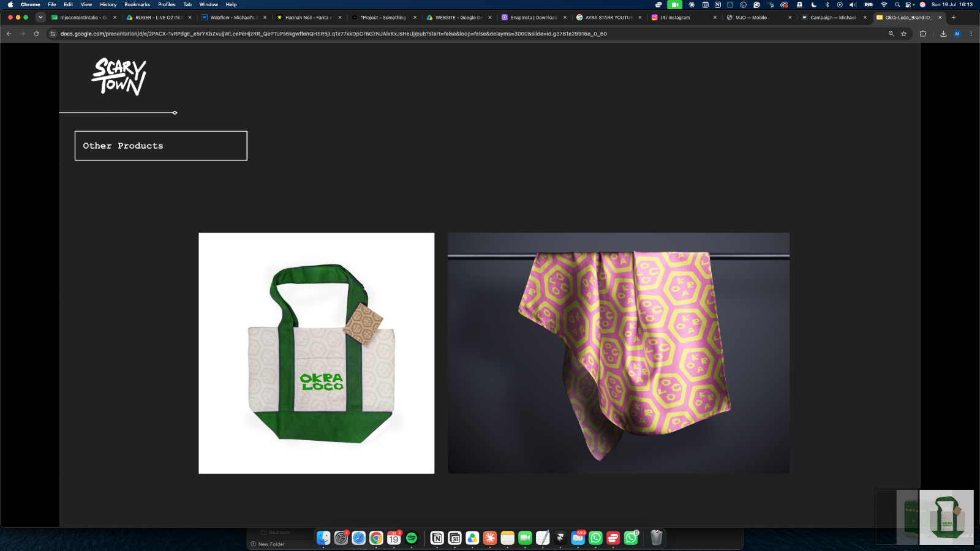Image resolution: width=980 pixels, height=551 pixels.
Task: Open the File menu
Action: (52, 4)
